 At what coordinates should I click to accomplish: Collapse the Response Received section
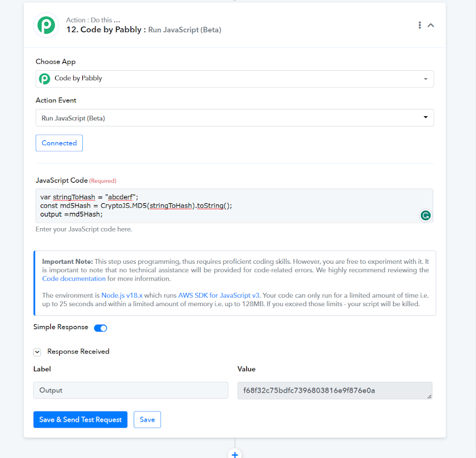pos(37,352)
